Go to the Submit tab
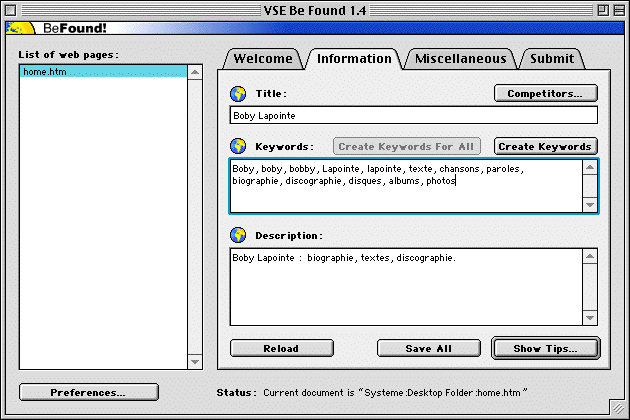 click(x=552, y=59)
